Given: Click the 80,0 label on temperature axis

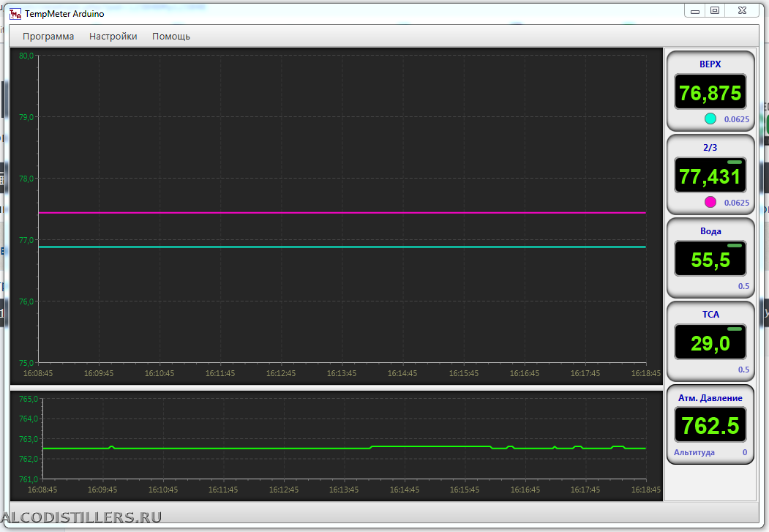Looking at the screenshot, I should click(26, 56).
